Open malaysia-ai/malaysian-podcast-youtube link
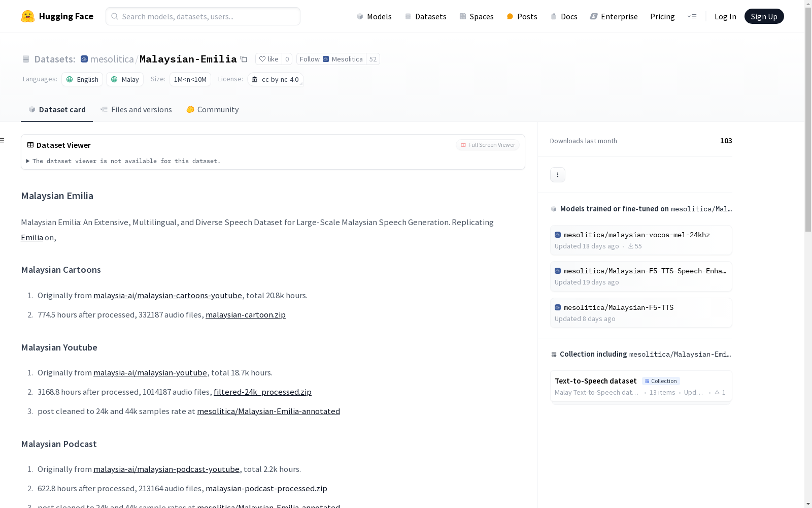 (x=166, y=469)
